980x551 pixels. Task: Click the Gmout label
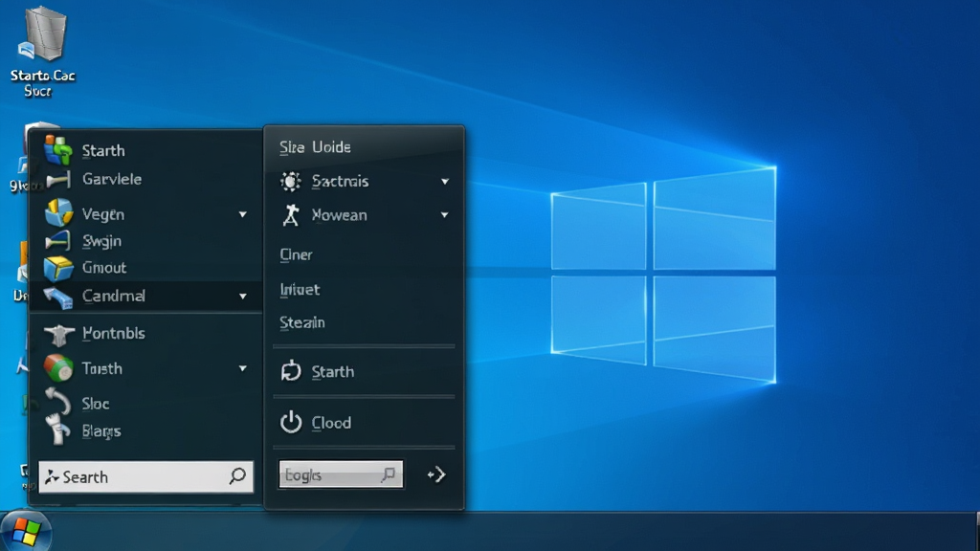point(104,268)
